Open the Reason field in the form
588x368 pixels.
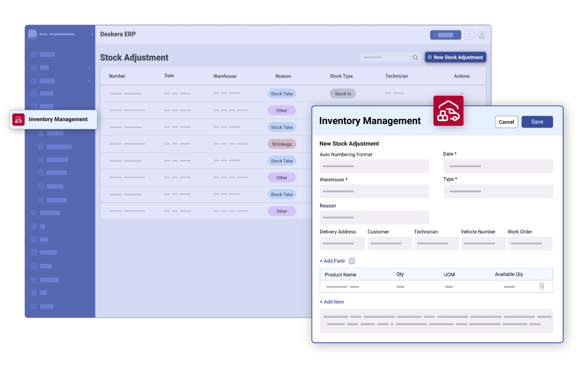tap(374, 218)
